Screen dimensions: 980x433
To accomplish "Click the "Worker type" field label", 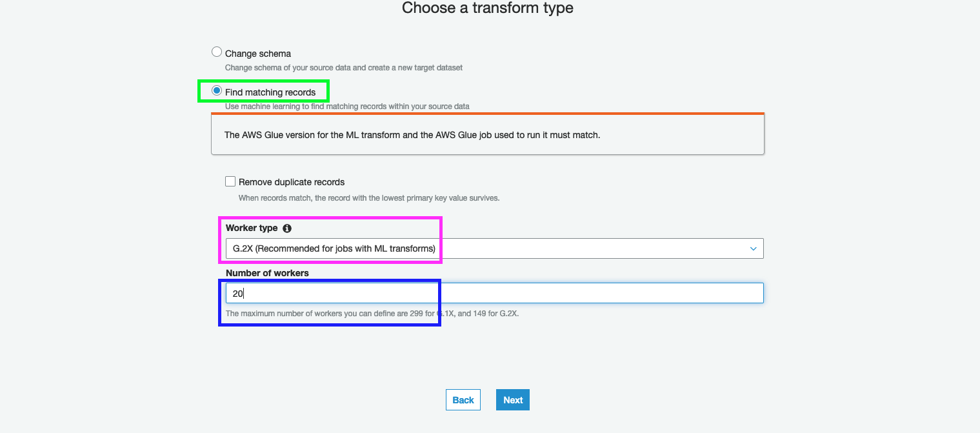I will [x=252, y=228].
